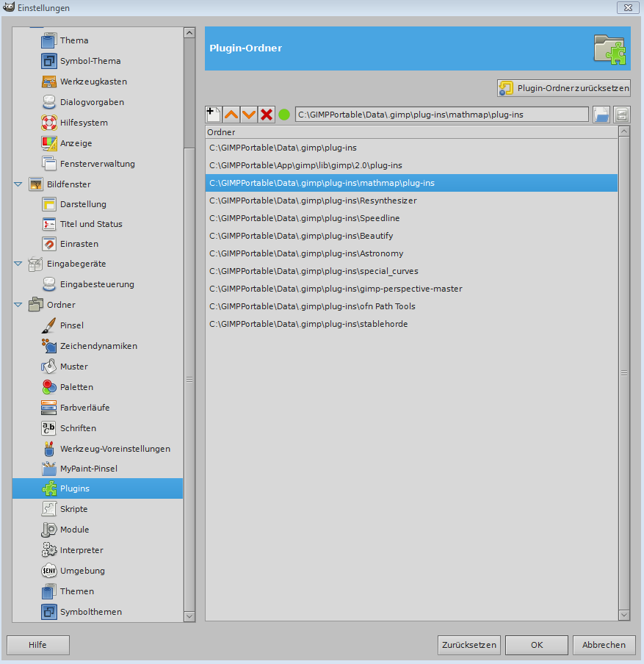The height and width of the screenshot is (664, 644).
Task: Select the Resynthesizer plug-in folder entry
Action: [313, 201]
